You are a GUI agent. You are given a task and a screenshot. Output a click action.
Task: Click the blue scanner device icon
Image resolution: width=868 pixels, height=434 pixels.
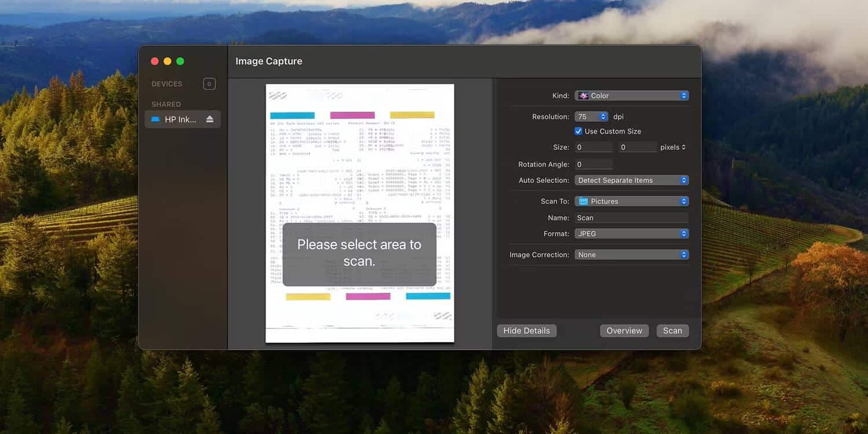tap(155, 119)
